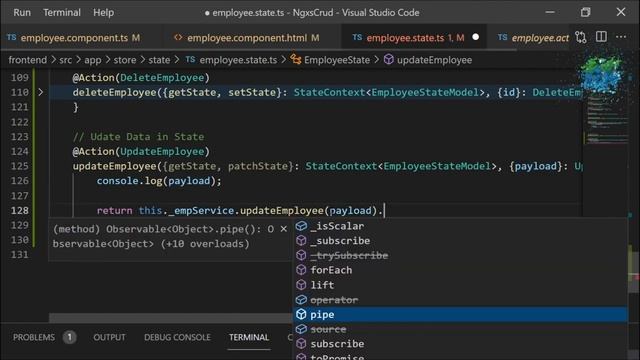Select _isScalar suggestion
Screen dimensions: 640x360
coord(460,226)
